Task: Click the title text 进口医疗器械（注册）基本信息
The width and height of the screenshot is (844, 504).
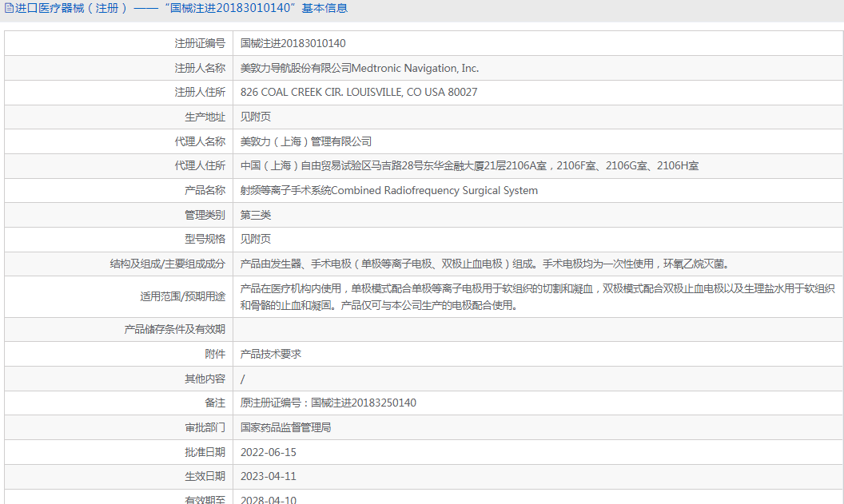Action: [181, 8]
